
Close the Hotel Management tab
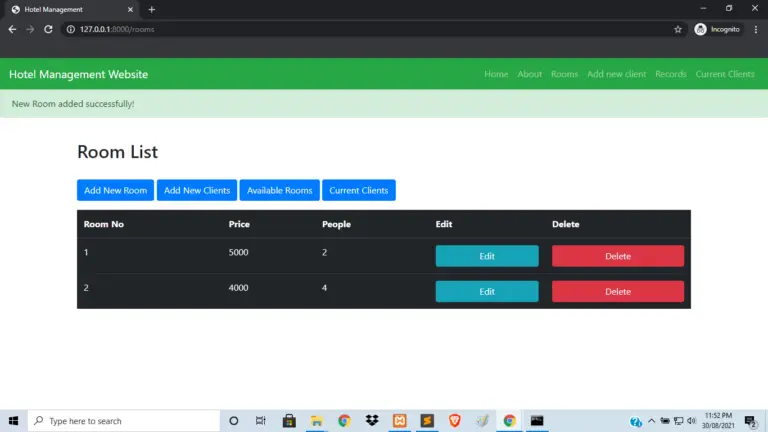[130, 9]
